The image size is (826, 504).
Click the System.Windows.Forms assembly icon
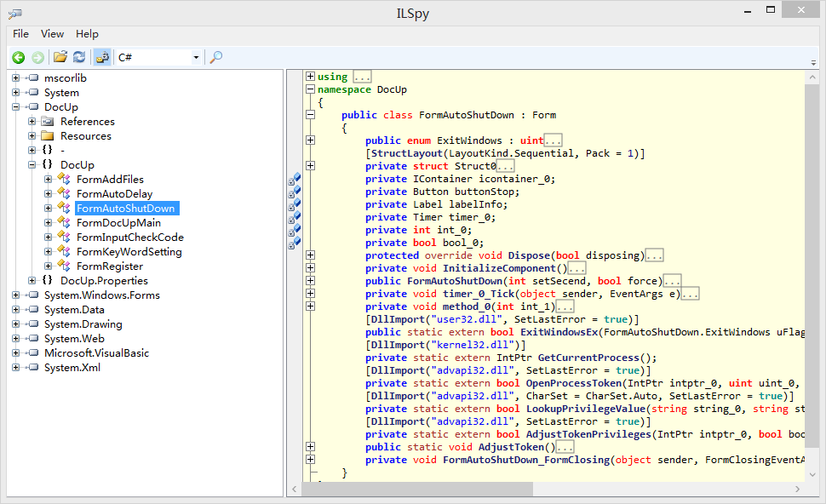[x=32, y=295]
